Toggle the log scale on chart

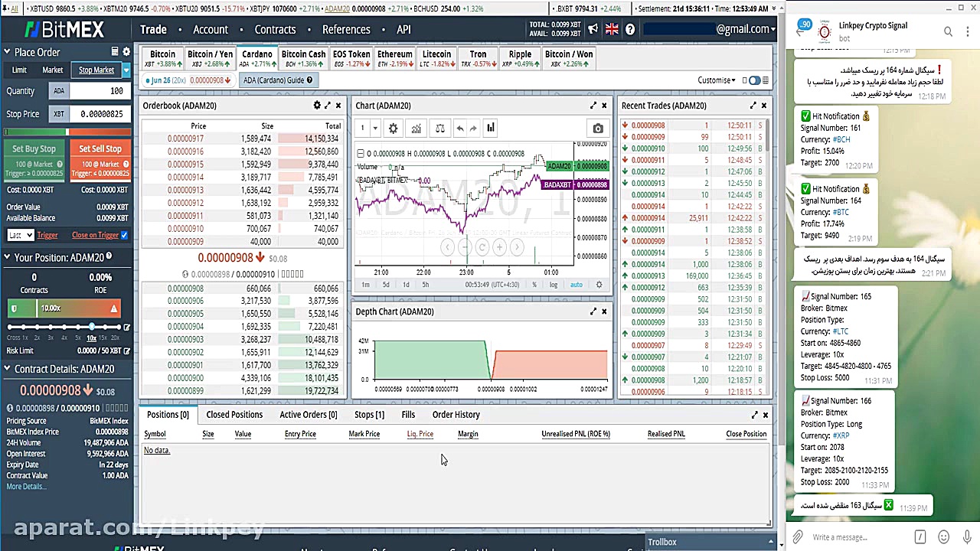(x=554, y=285)
